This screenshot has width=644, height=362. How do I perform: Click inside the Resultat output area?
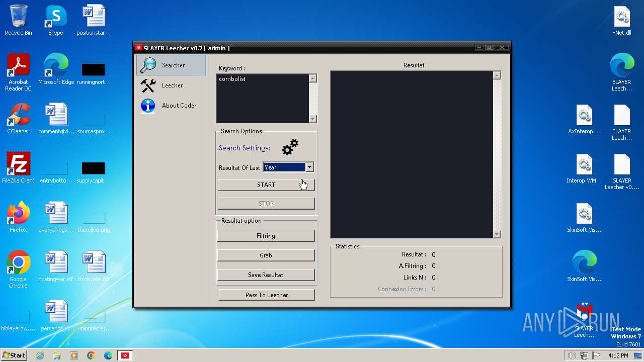[x=412, y=154]
